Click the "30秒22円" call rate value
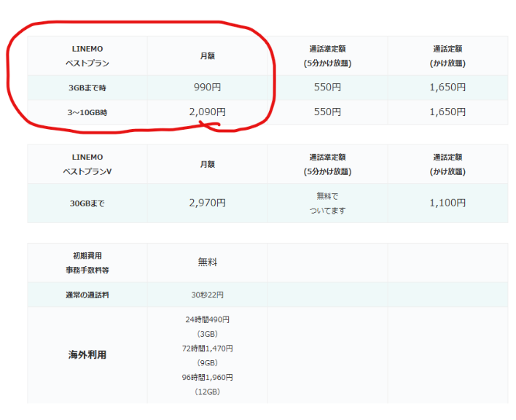The height and width of the screenshot is (420, 516). point(207,295)
